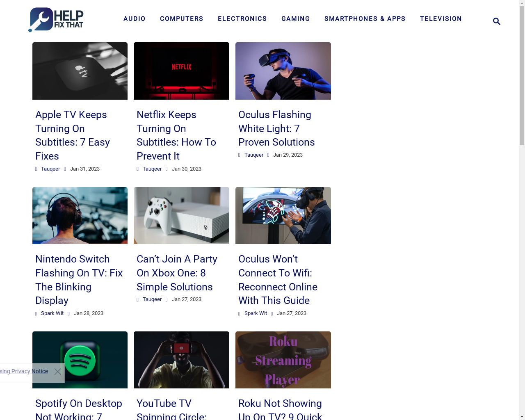
Task: Open the Spotify logo thumbnail
Action: 80,360
